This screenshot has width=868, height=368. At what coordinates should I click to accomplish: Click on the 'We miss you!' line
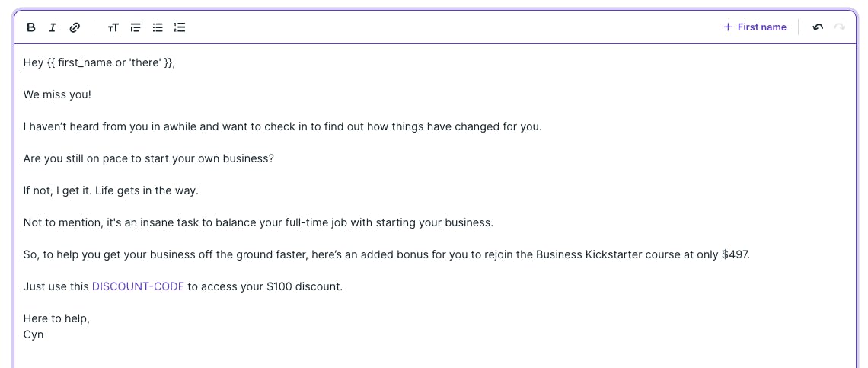click(57, 94)
